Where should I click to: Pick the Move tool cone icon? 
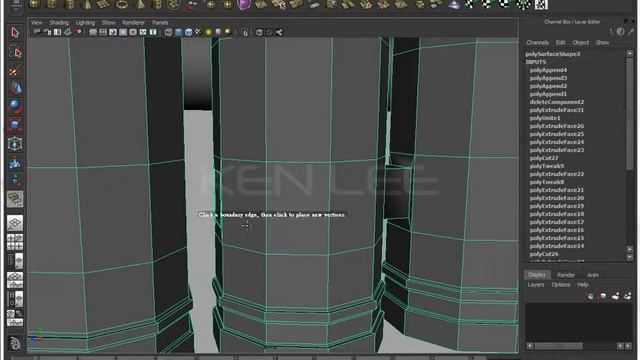click(15, 89)
